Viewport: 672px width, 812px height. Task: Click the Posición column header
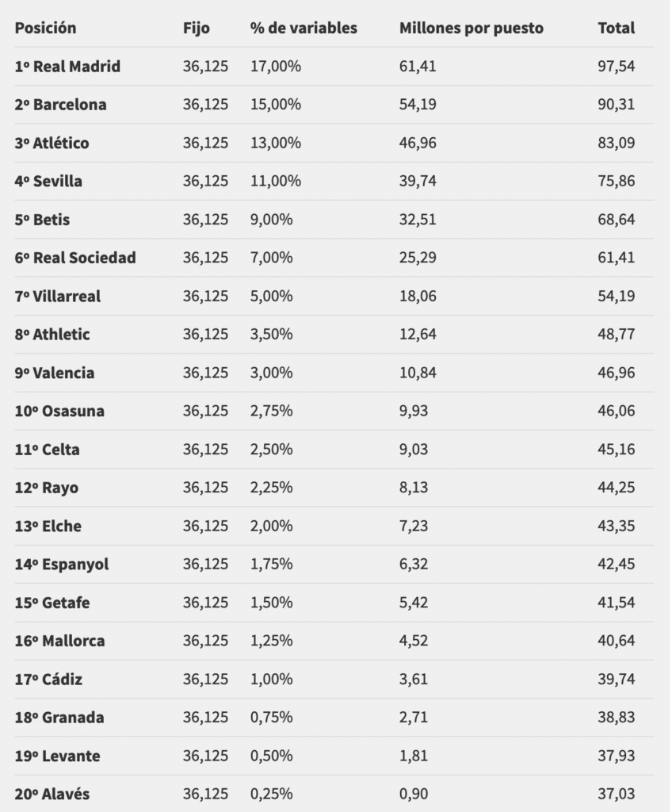click(x=45, y=28)
